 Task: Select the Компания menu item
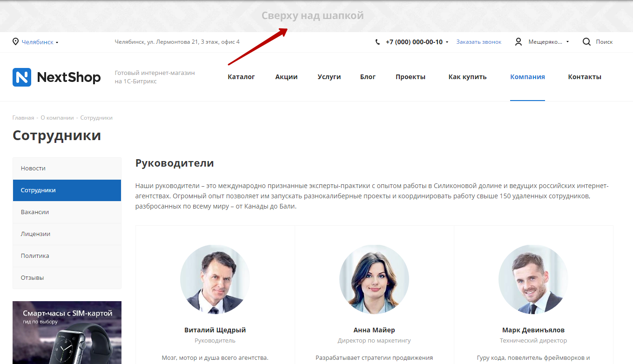(527, 77)
